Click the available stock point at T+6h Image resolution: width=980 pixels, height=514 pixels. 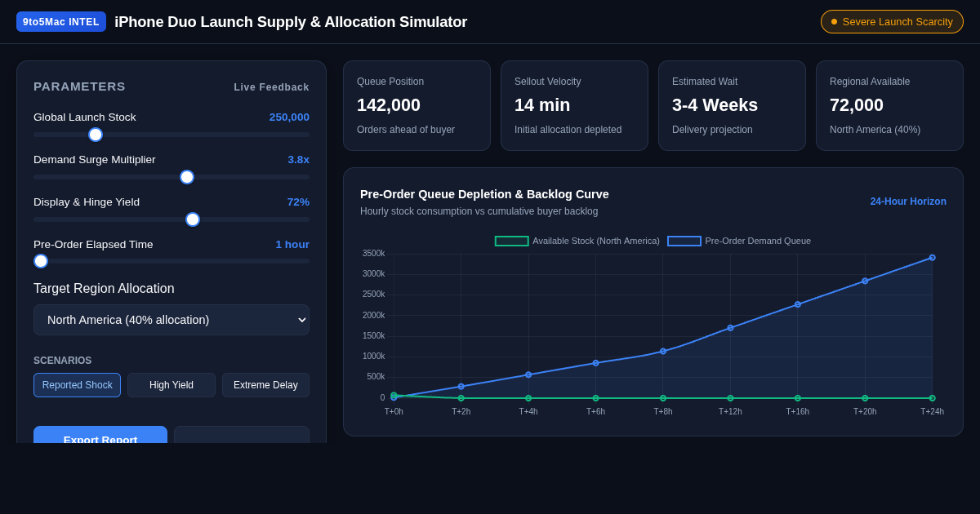pyautogui.click(x=595, y=398)
